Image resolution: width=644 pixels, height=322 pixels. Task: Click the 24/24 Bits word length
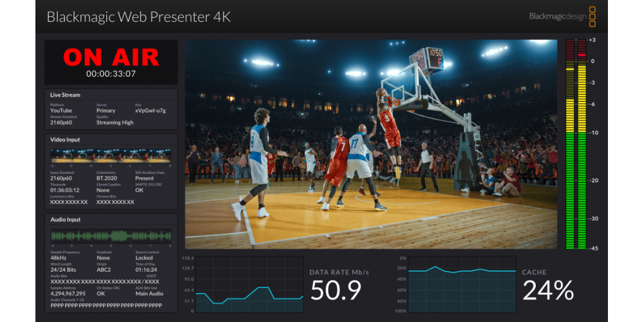[x=63, y=270]
